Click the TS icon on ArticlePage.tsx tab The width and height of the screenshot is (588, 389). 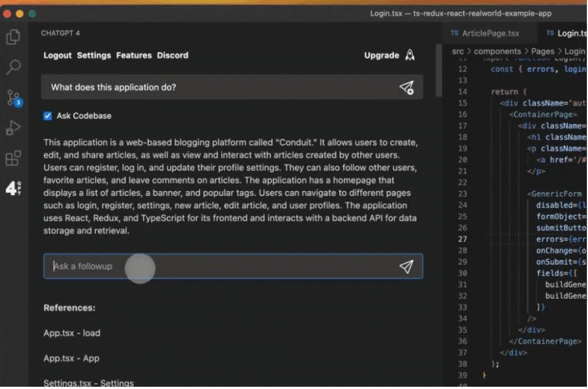click(x=455, y=33)
